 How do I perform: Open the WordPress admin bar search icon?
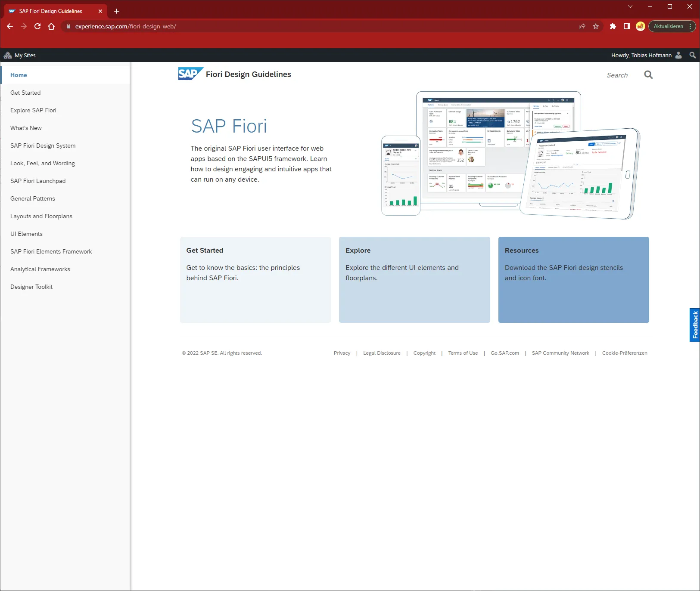pos(692,55)
